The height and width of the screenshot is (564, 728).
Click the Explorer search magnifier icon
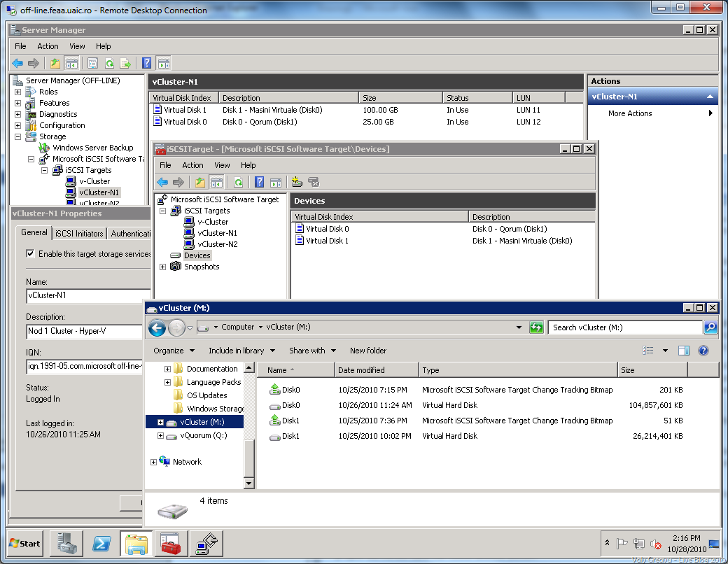pos(710,327)
